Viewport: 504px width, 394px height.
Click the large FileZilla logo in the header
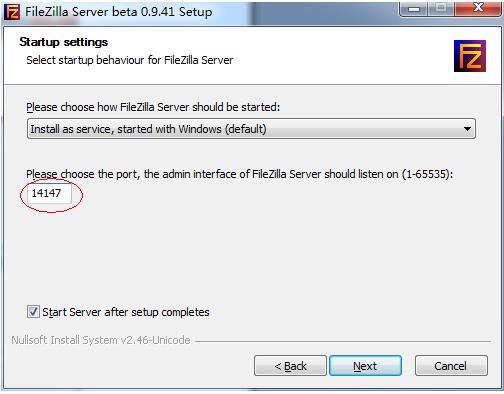(x=470, y=56)
